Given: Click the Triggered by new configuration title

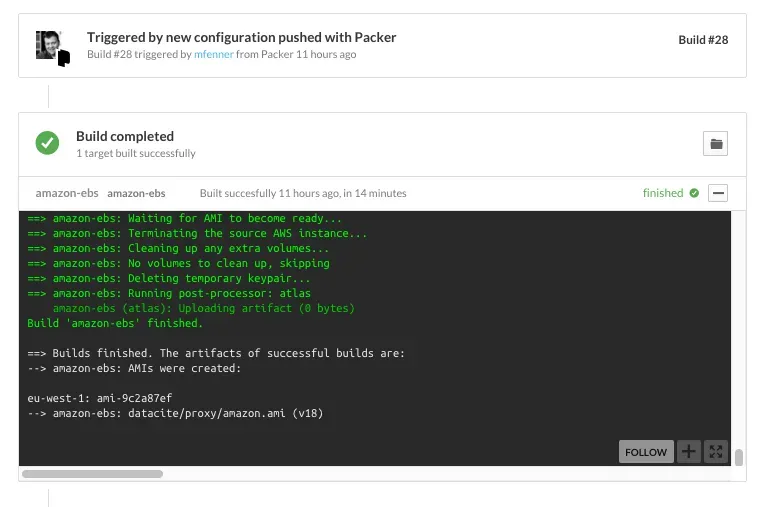Looking at the screenshot, I should pyautogui.click(x=241, y=37).
